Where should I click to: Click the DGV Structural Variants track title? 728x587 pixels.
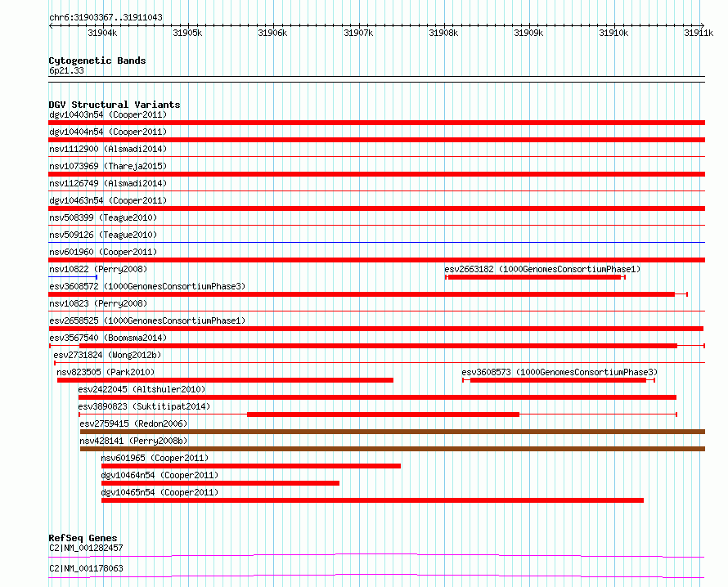click(115, 105)
